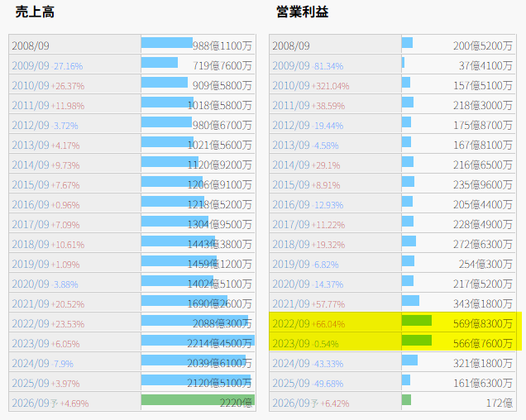Open the highlighted 2022/09 link under 営業利益
This screenshot has height=420, width=526.
point(290,323)
